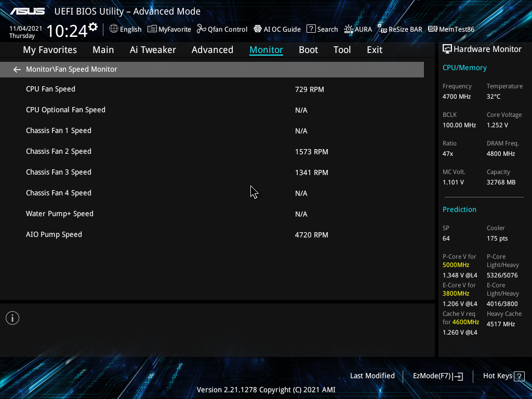Select the Water Pump+ Speed row
This screenshot has width=532, height=399.
click(x=212, y=214)
